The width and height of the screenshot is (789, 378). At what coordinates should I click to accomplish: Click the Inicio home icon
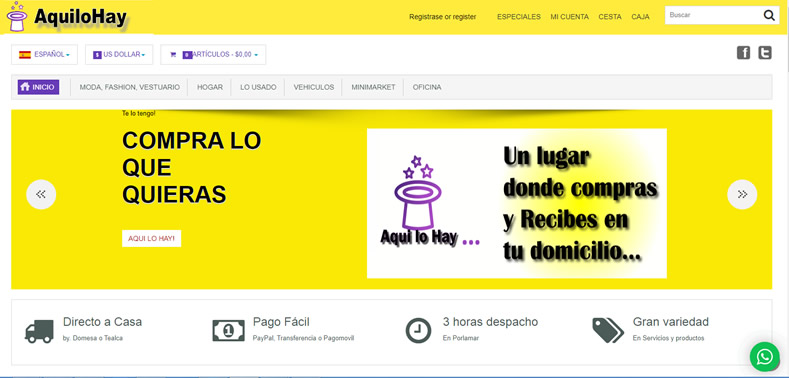[25, 87]
